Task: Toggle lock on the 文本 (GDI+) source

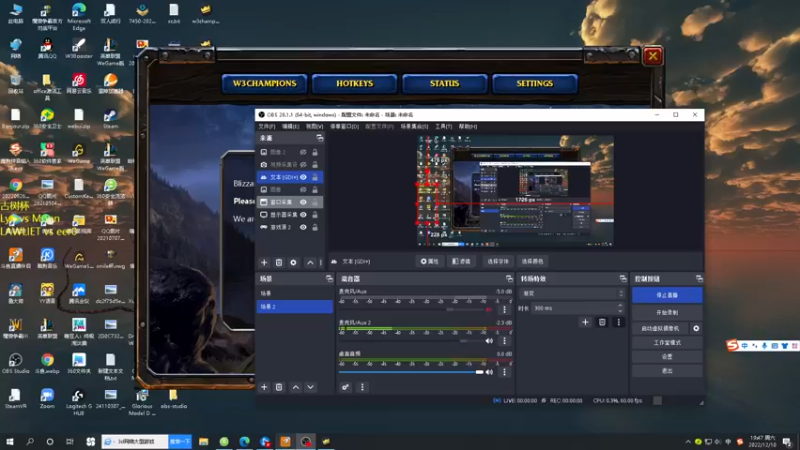Action: [x=315, y=177]
